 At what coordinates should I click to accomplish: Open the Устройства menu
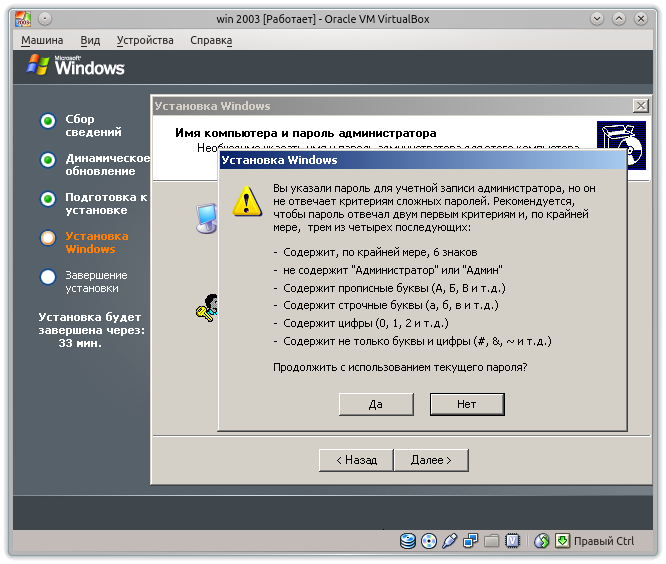coord(145,40)
